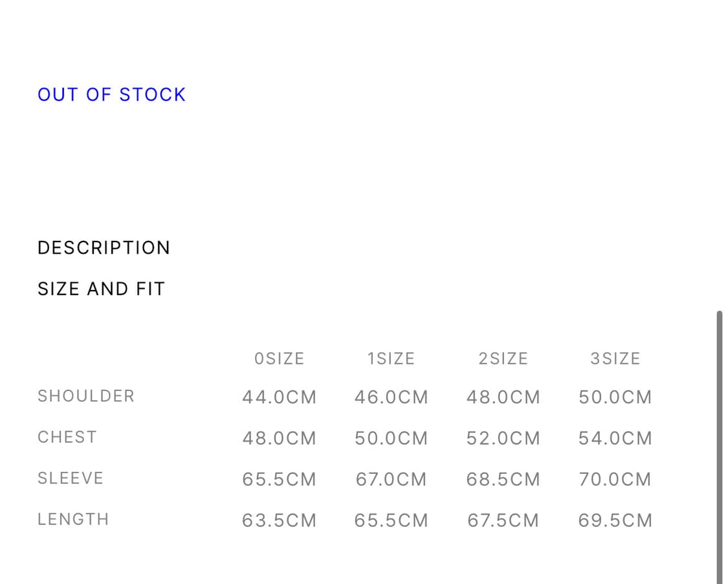The width and height of the screenshot is (728, 584).
Task: Click the blue OUT OF STOCK text
Action: pyautogui.click(x=111, y=95)
